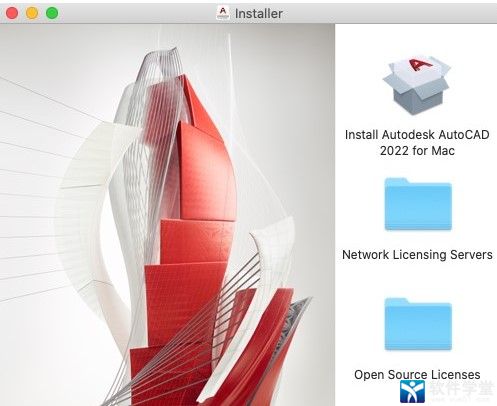Zoom the Installer window with green button
The image size is (497, 406).
pyautogui.click(x=52, y=13)
